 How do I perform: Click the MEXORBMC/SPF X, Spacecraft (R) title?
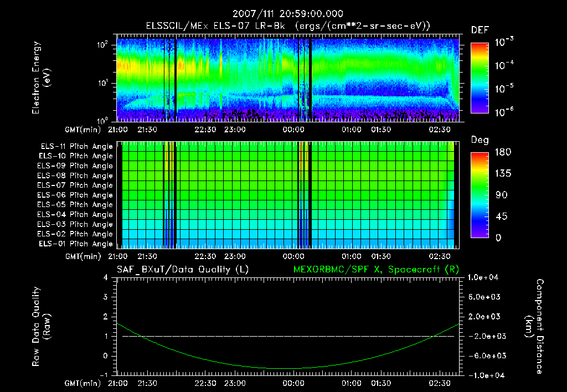pos(376,270)
